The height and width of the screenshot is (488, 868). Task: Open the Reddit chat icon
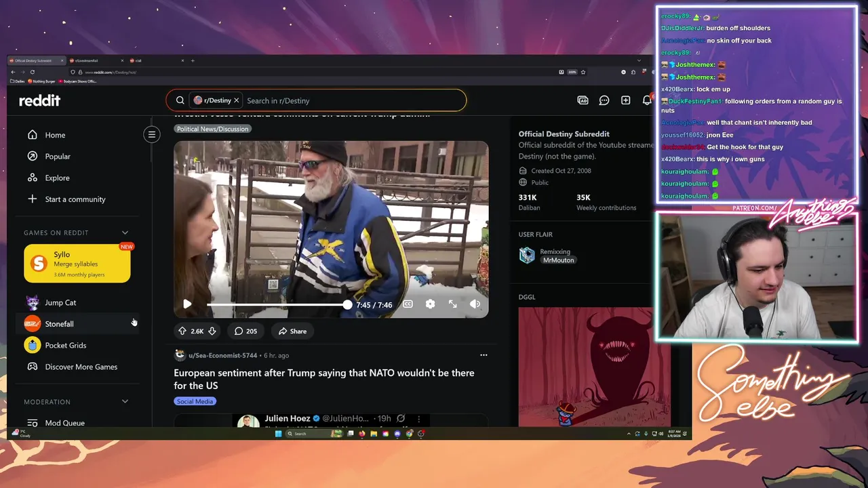[604, 100]
